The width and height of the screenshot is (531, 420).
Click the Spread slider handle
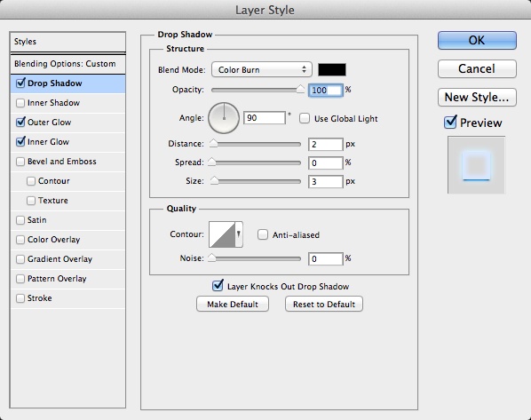pyautogui.click(x=212, y=162)
